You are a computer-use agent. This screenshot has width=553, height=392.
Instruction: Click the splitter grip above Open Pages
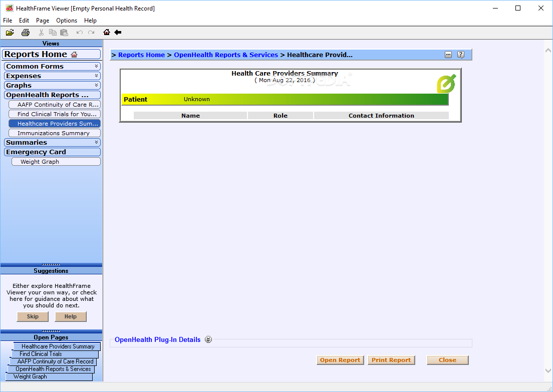51,331
